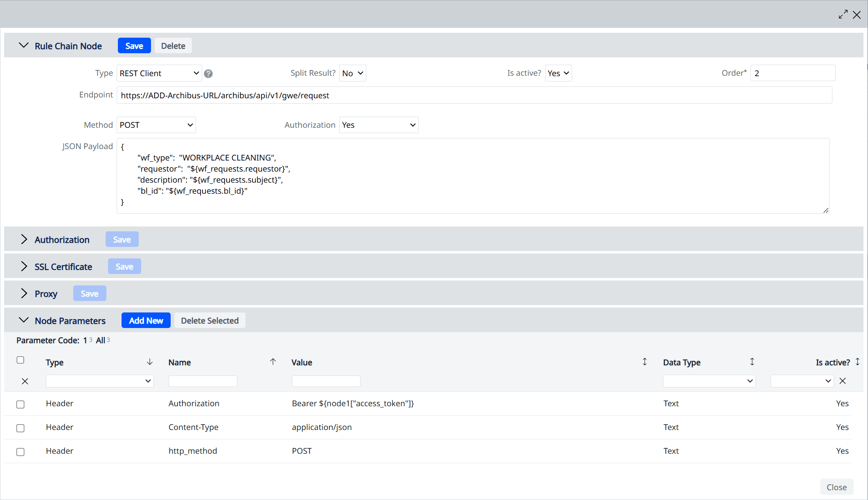Viewport: 868px width, 500px height.
Task: Open the Is active? dropdown in node form
Action: click(x=558, y=73)
